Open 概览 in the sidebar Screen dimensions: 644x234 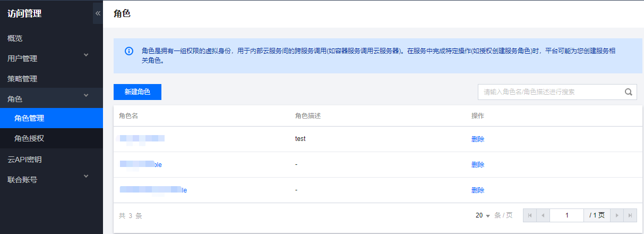click(x=15, y=38)
